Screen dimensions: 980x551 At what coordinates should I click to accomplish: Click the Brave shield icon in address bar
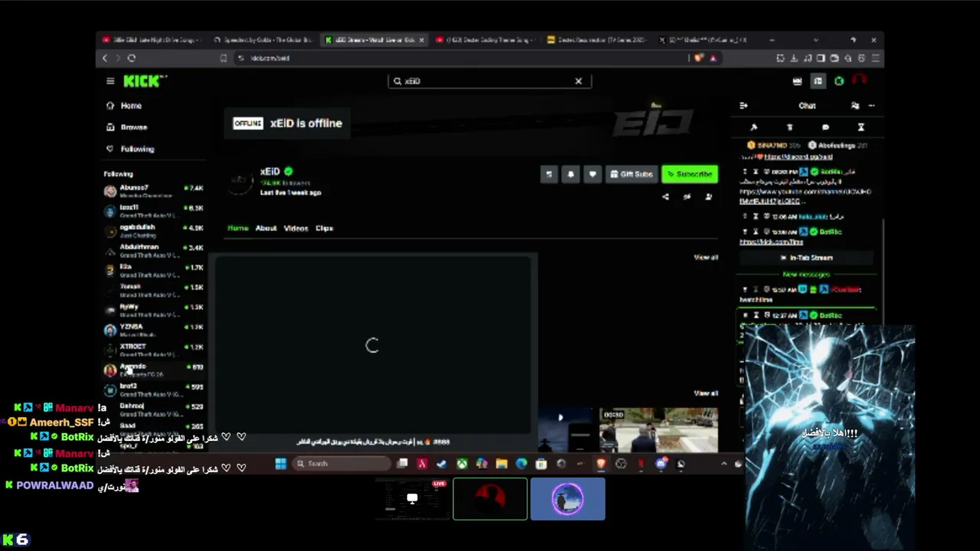[x=698, y=58]
